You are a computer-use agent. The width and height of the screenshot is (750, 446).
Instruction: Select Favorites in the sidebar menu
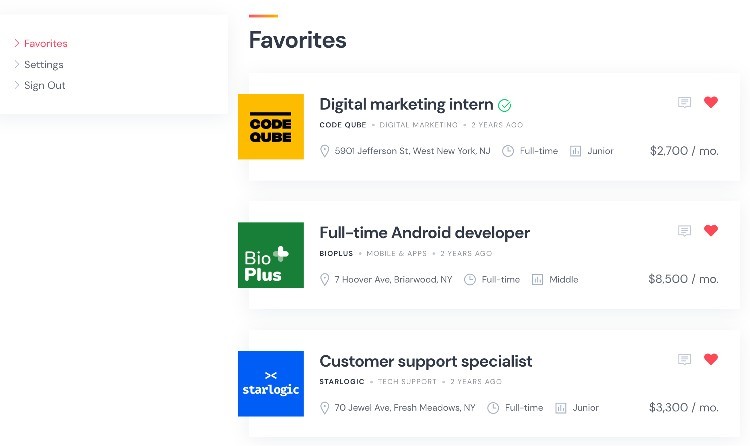(46, 44)
